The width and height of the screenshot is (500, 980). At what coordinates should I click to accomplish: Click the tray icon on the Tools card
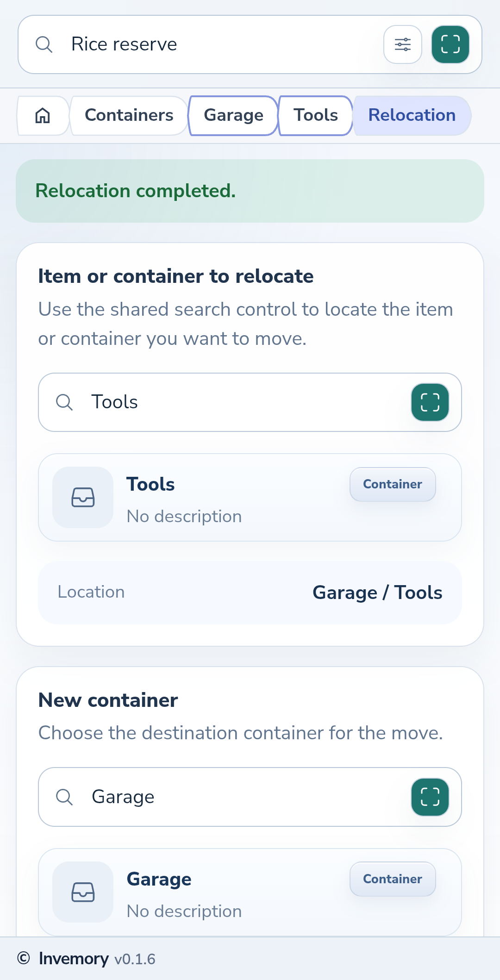click(x=83, y=497)
